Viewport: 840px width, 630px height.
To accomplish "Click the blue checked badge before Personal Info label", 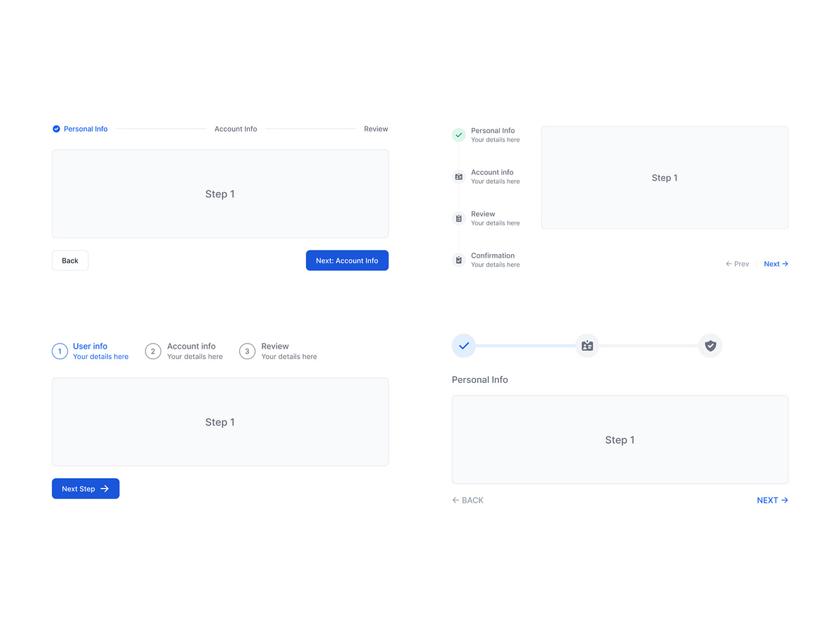I will (x=56, y=129).
